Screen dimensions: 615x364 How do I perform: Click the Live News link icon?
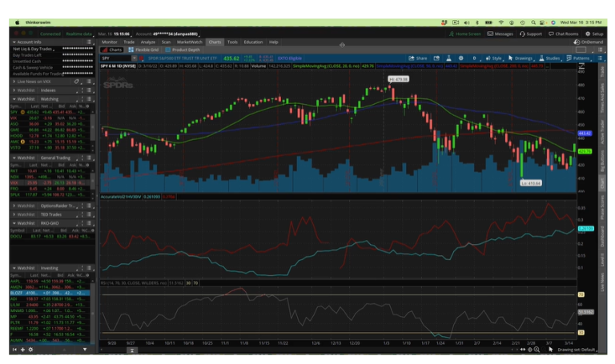76,82
